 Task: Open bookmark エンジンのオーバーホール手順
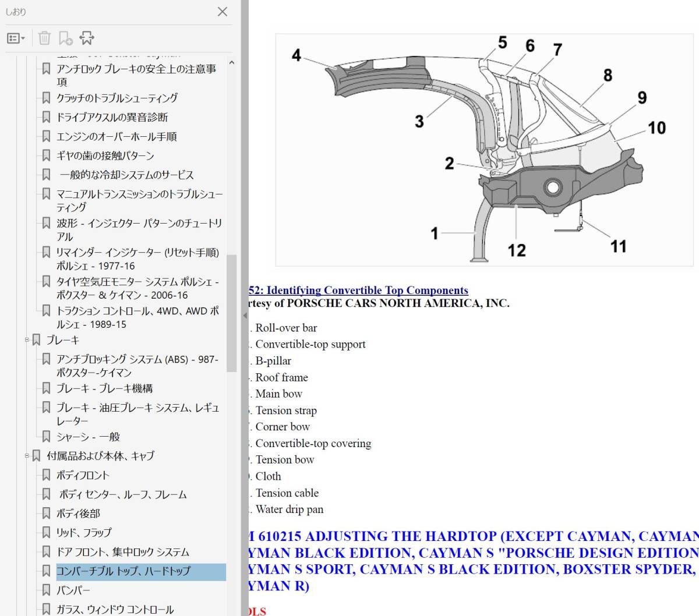click(x=116, y=136)
